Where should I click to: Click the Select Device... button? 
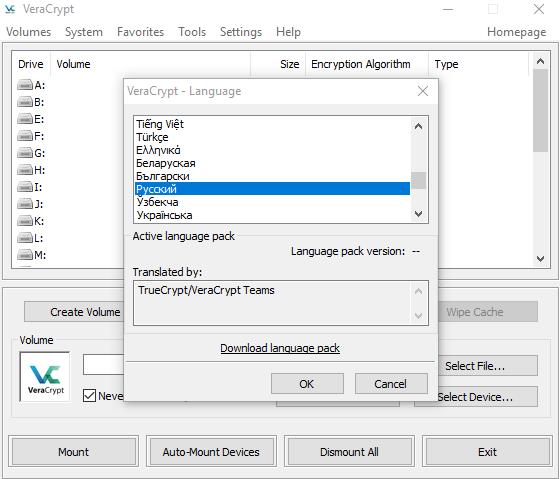(x=488, y=397)
